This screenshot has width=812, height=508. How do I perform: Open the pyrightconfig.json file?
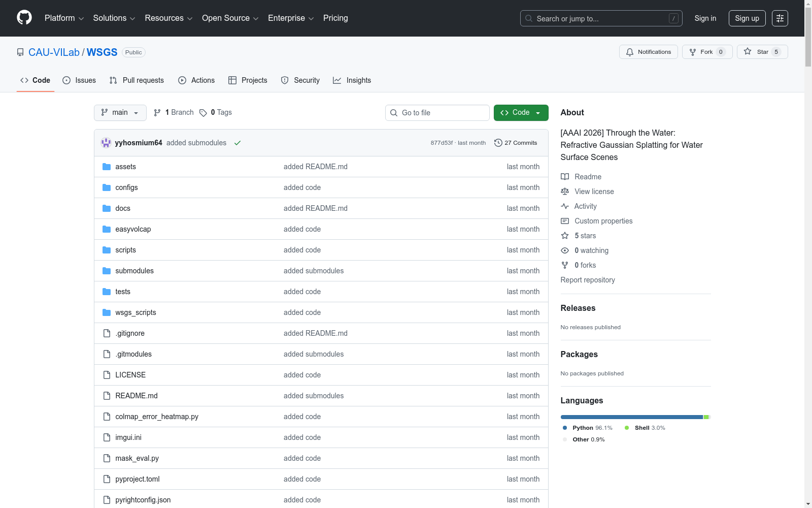143,500
